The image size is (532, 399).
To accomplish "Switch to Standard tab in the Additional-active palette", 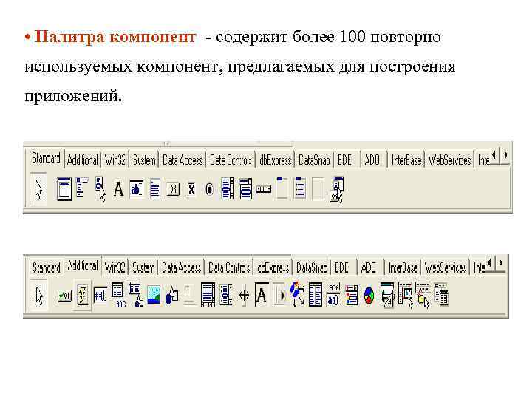I will [46, 268].
